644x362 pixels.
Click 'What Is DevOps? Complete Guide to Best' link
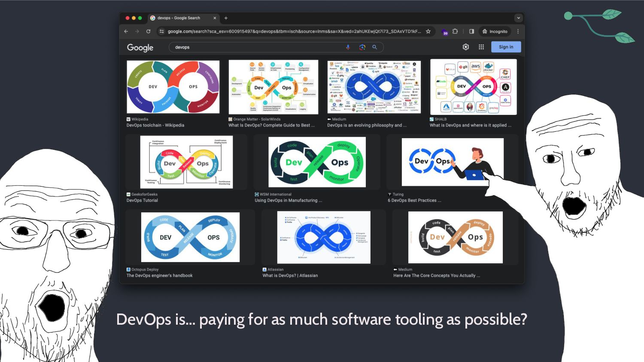click(271, 125)
